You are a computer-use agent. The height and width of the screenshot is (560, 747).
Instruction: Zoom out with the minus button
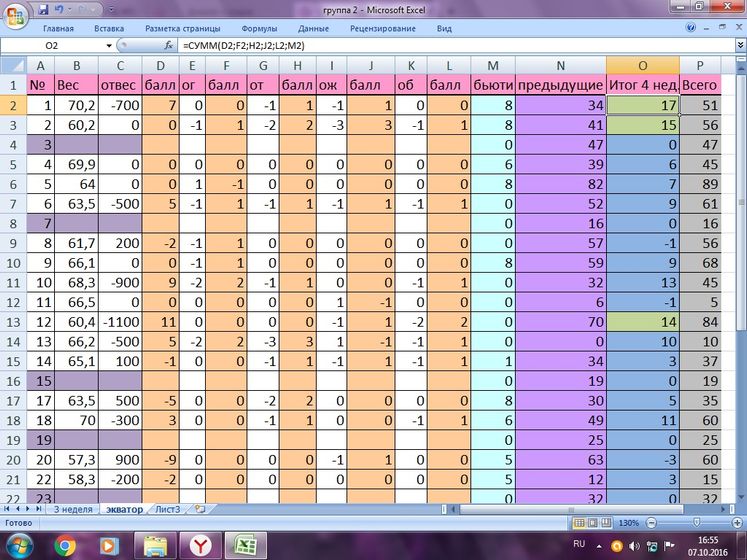(x=651, y=523)
